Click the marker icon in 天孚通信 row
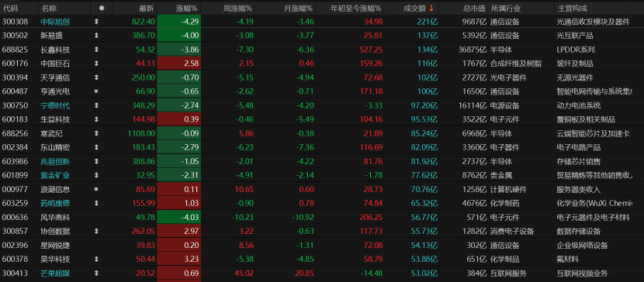 coord(96,77)
